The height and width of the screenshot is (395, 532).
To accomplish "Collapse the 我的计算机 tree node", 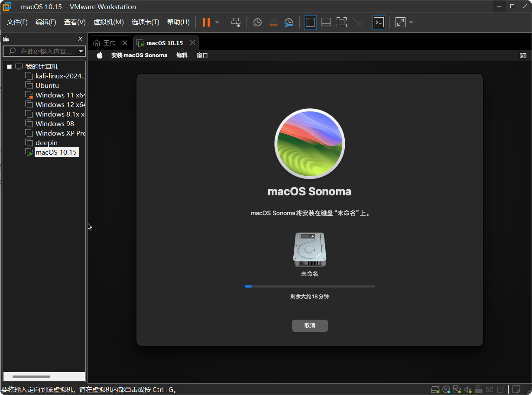I will pos(9,66).
